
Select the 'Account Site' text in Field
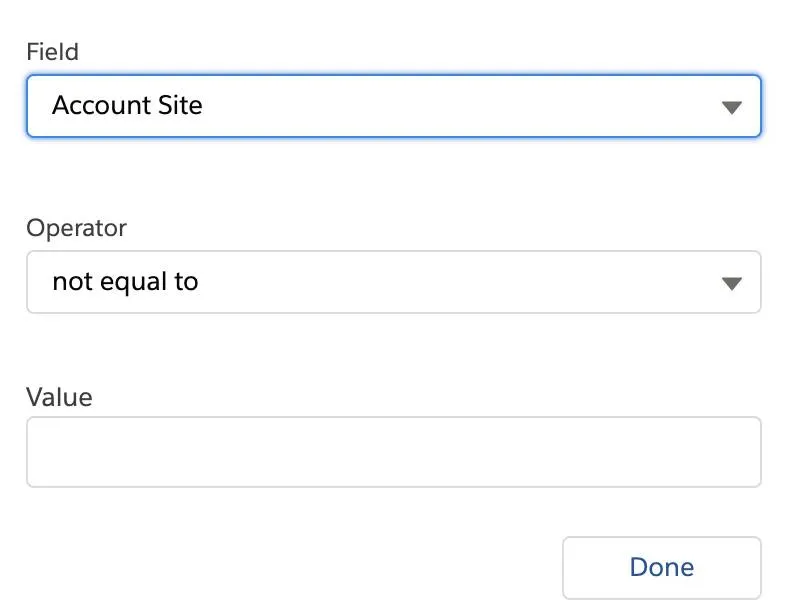pos(127,105)
